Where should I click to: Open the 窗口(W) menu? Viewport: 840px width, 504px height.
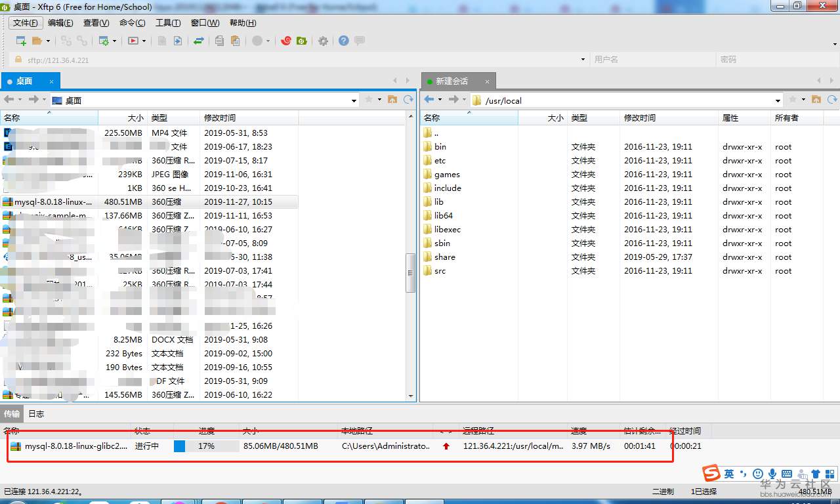[x=205, y=23]
